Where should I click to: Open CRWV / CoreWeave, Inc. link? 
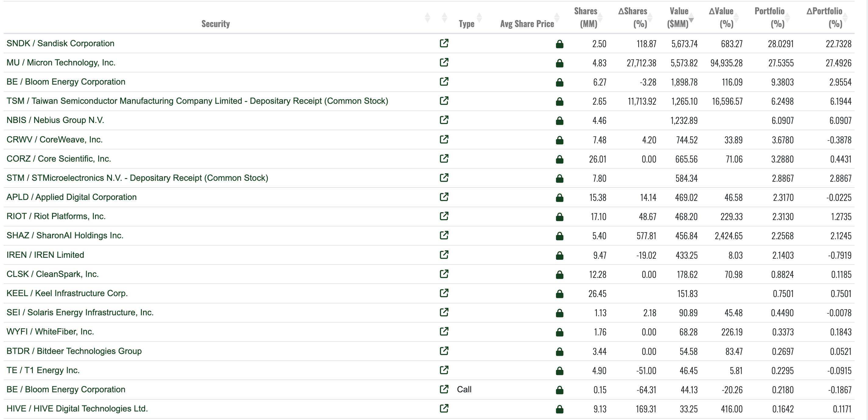(x=54, y=140)
